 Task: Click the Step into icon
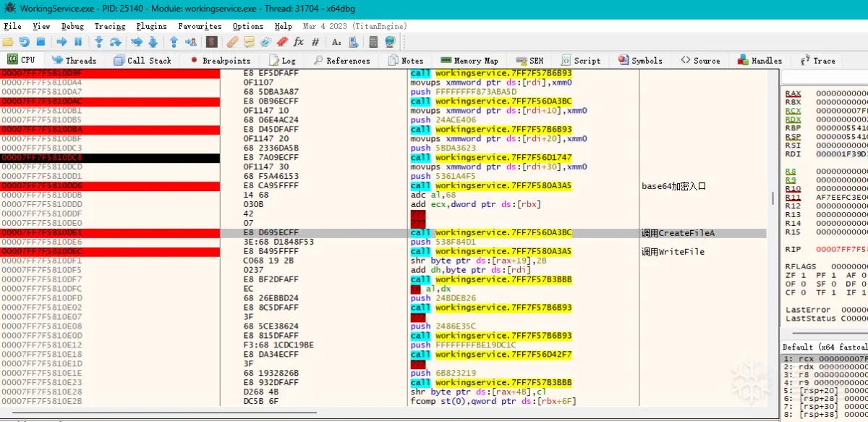pos(99,42)
